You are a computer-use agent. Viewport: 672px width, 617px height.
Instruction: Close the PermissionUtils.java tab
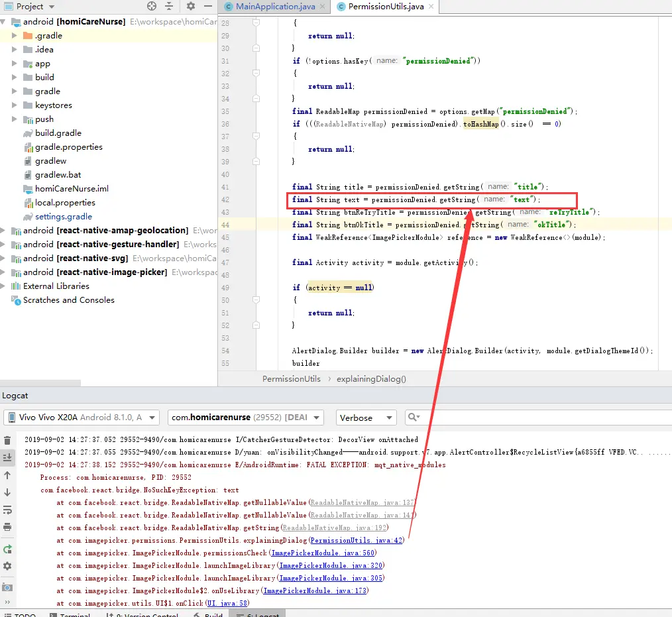tap(431, 7)
